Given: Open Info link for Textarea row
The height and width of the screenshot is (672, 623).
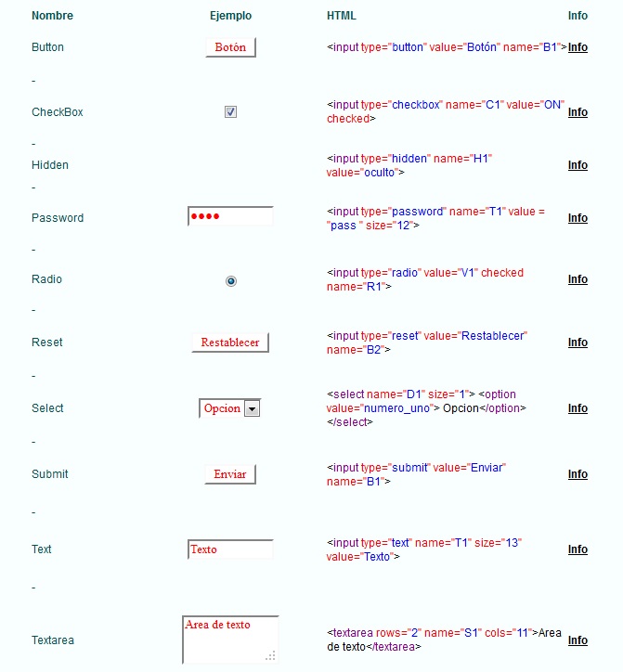Looking at the screenshot, I should coord(578,640).
